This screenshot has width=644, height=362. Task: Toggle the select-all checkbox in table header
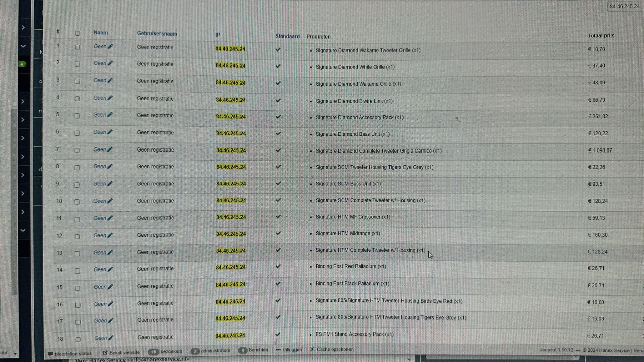tap(77, 33)
